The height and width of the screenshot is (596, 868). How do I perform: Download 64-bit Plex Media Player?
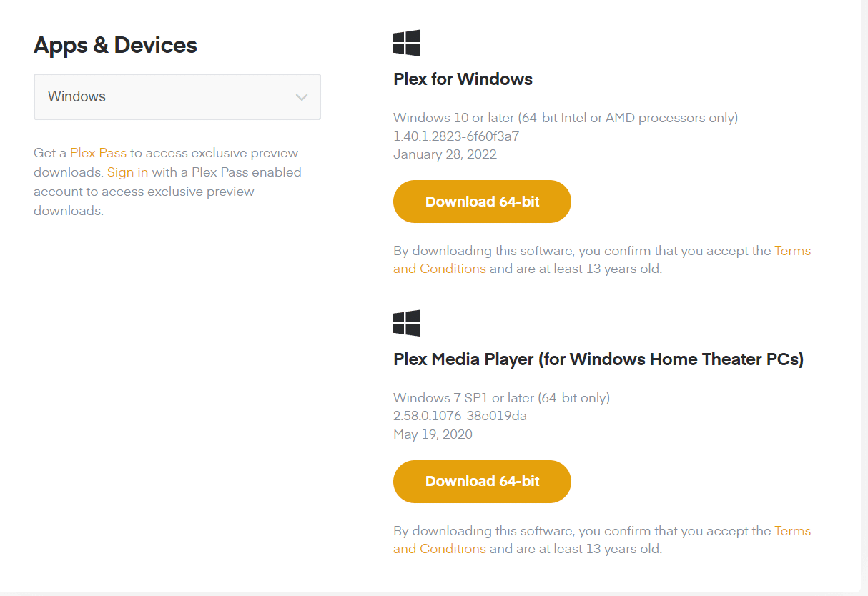(x=482, y=482)
